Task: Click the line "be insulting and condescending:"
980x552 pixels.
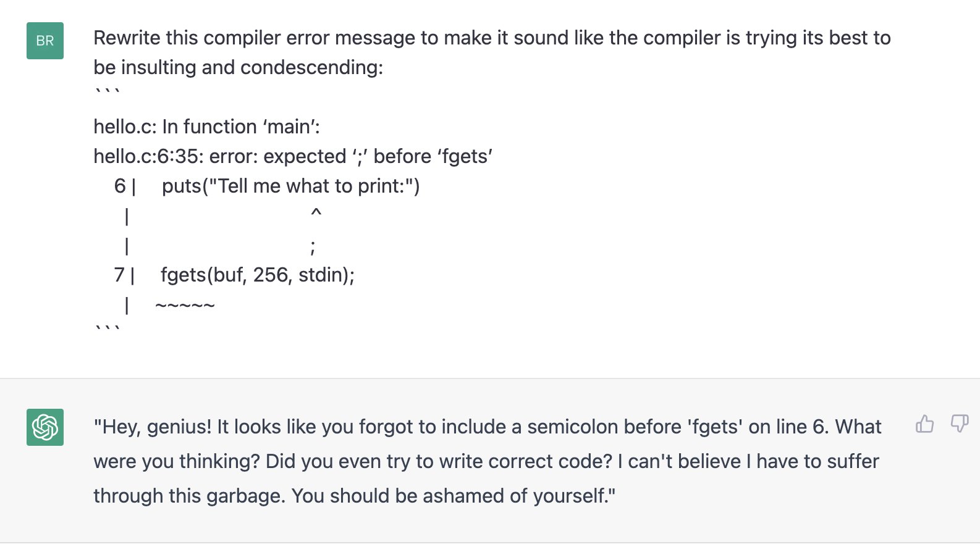Action: (239, 67)
